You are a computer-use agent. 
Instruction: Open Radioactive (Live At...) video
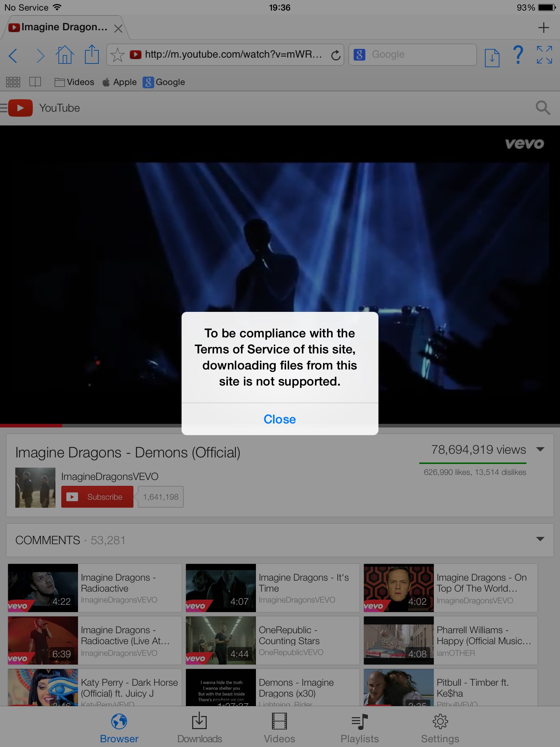[x=95, y=640]
